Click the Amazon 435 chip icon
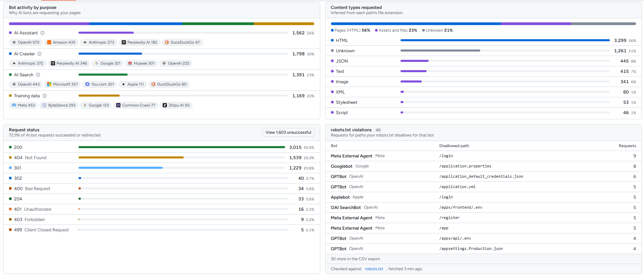Screen dimensions: 644x275 tap(49, 43)
